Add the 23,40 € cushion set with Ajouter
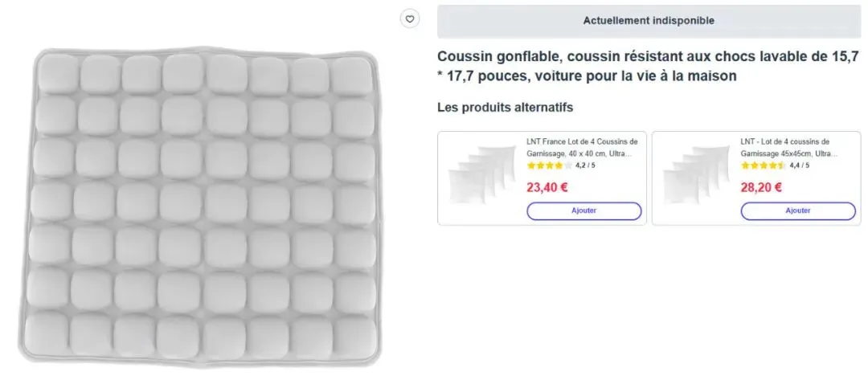Screen dimensions: 868x380 [584, 210]
